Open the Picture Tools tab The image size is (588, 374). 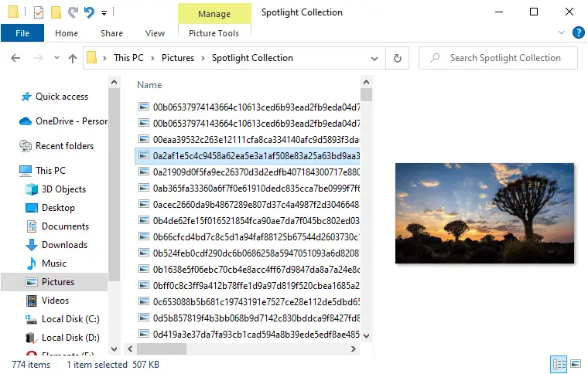(x=214, y=33)
